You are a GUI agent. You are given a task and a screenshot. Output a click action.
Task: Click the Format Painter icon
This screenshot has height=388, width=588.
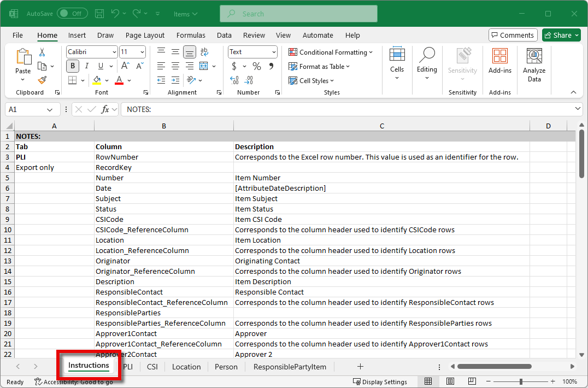click(42, 80)
